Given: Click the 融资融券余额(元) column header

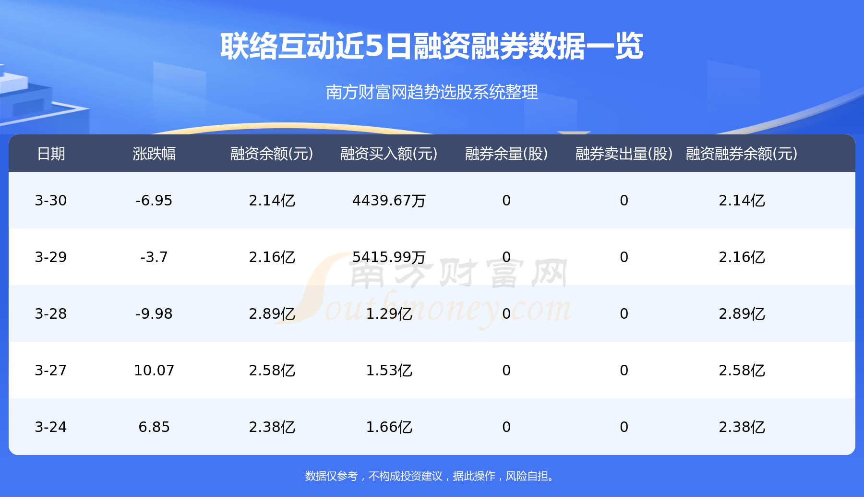Looking at the screenshot, I should (x=742, y=154).
